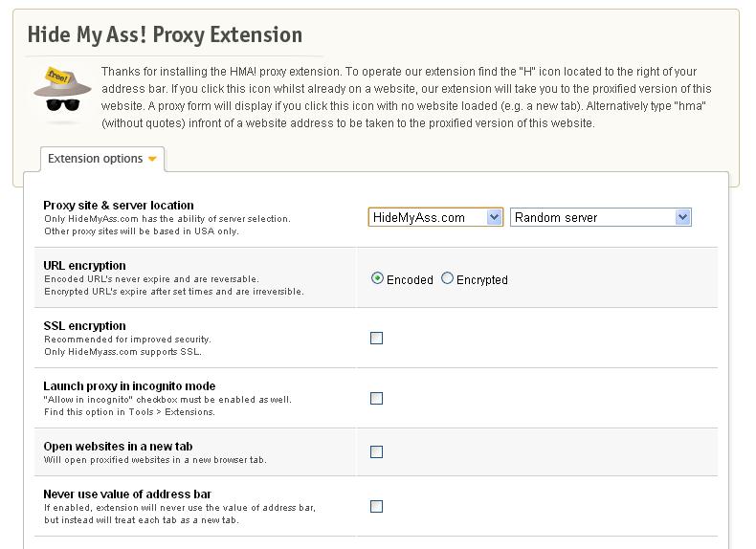756x549 pixels.
Task: Select the Encrypted URL option
Action: (x=447, y=278)
